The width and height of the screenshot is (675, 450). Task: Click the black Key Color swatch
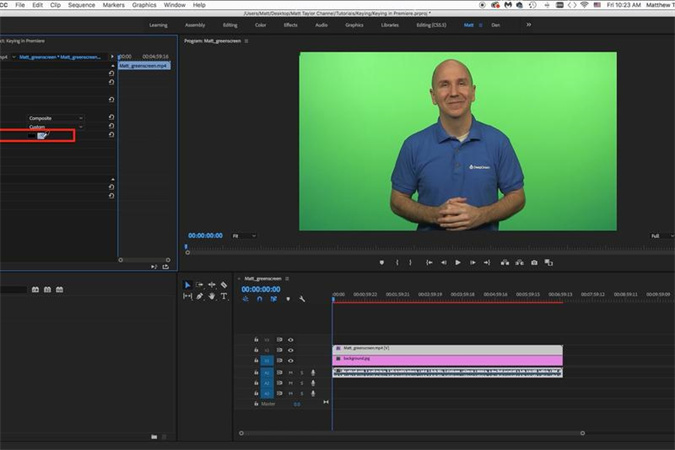point(33,135)
